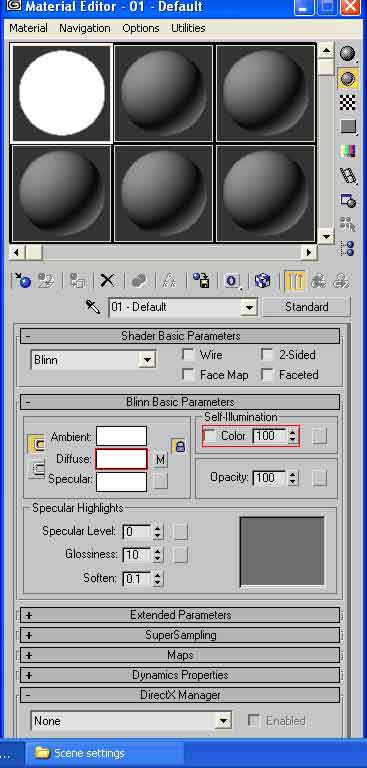Open the Utilities menu
Viewport: 367px width, 768px height.
188,28
